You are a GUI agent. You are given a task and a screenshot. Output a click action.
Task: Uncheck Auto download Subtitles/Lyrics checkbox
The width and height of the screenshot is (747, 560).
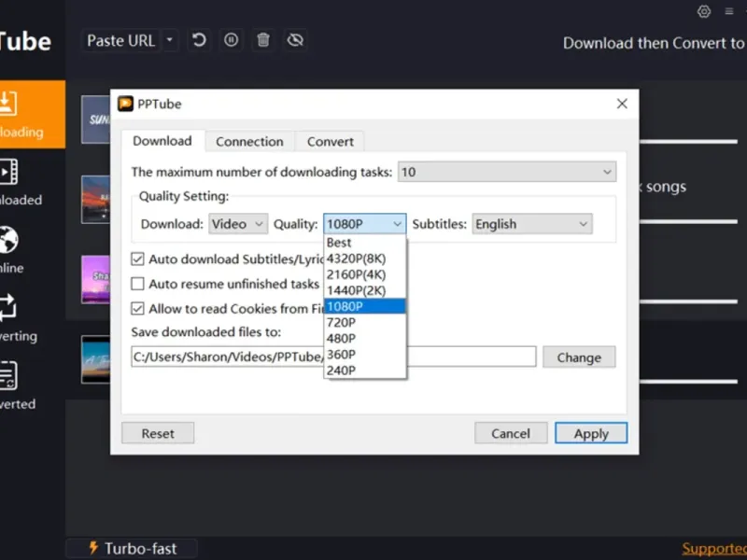click(x=137, y=259)
